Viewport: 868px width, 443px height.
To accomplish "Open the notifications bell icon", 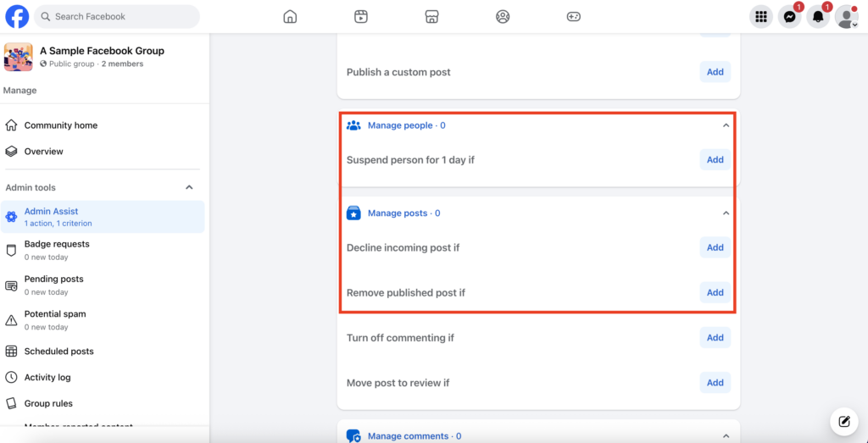I will coord(818,17).
